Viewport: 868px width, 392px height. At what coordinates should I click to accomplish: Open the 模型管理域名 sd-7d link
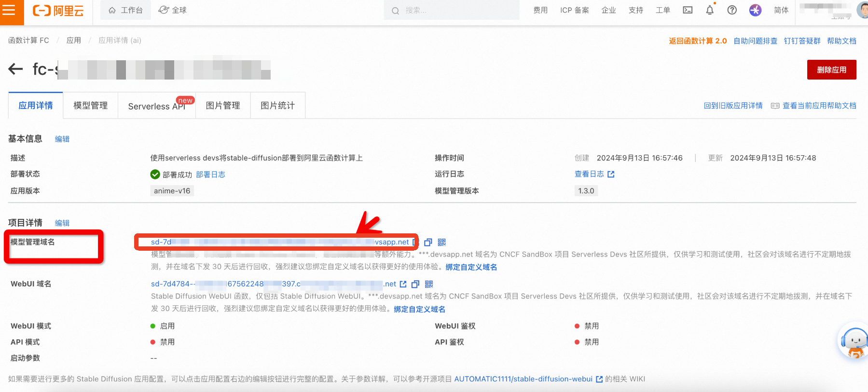click(x=280, y=242)
